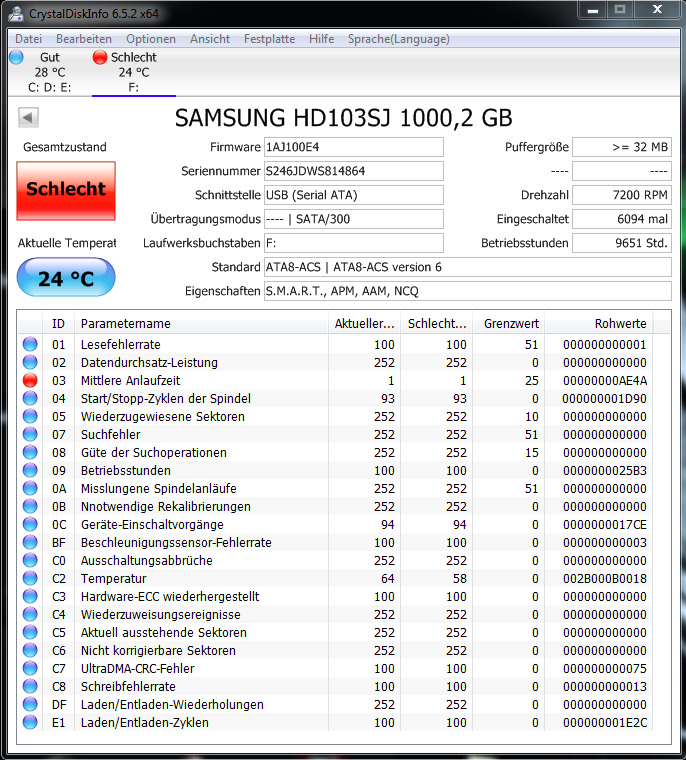Click status orb for Aktuell ausstehende Sektoren
Screen dimensions: 686x760
(x=30, y=633)
